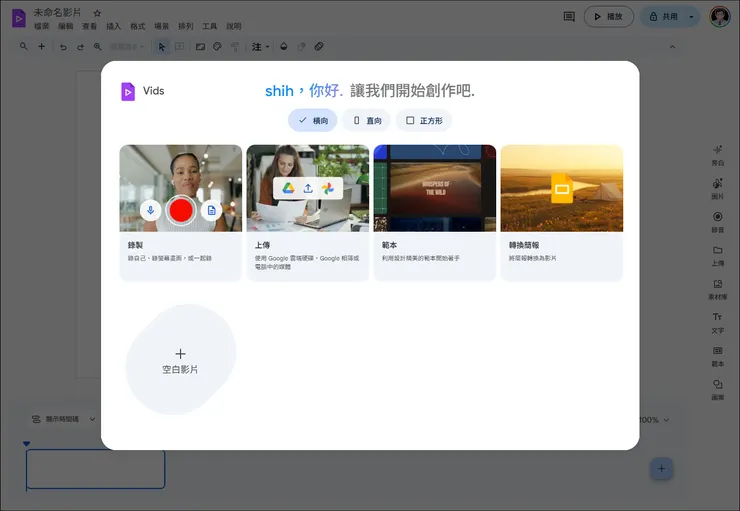Select the arrow pointer tool in the toolbar
This screenshot has height=511, width=740.
tap(162, 47)
